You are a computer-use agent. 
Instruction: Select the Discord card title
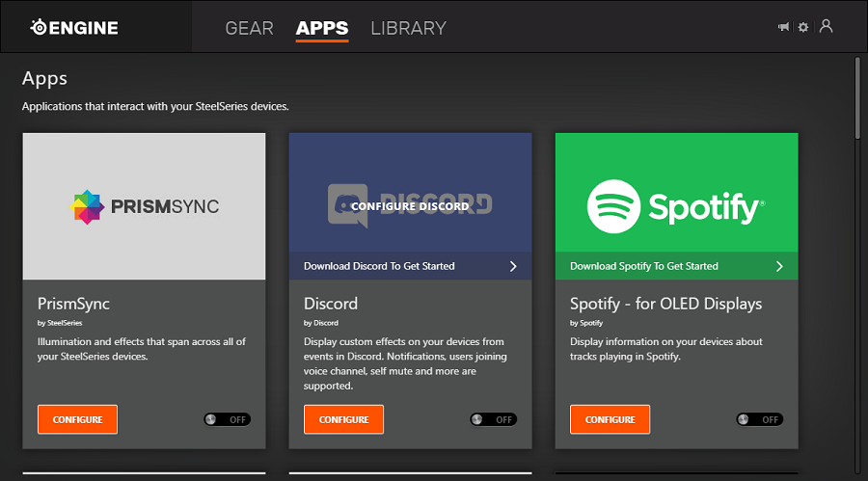pos(331,304)
